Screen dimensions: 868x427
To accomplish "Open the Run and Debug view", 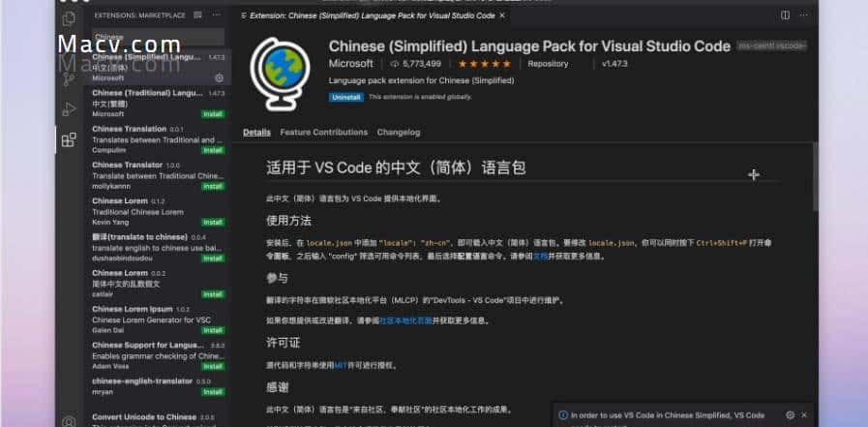I will point(69,109).
